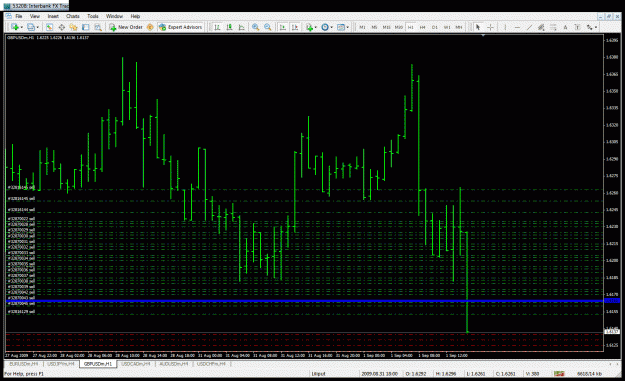Open the Indicators list icon
This screenshot has height=381, width=625.
[x=309, y=27]
